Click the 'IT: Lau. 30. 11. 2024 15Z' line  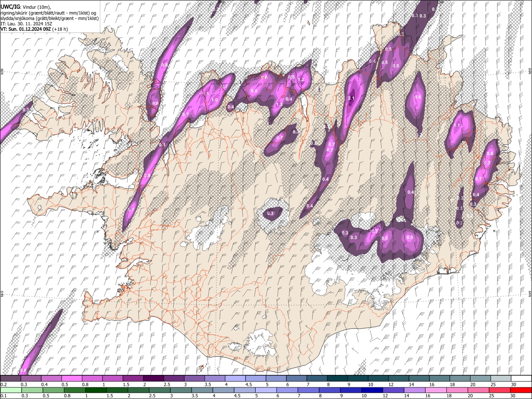(x=26, y=24)
